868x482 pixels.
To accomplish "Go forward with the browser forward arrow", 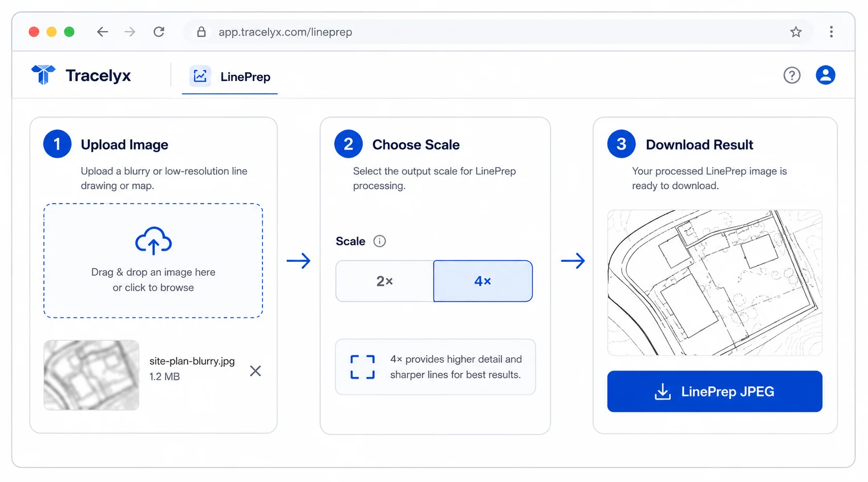I will pyautogui.click(x=130, y=32).
